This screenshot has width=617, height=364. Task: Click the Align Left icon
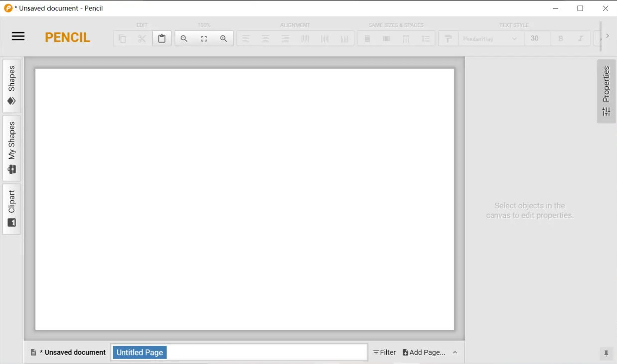[246, 39]
